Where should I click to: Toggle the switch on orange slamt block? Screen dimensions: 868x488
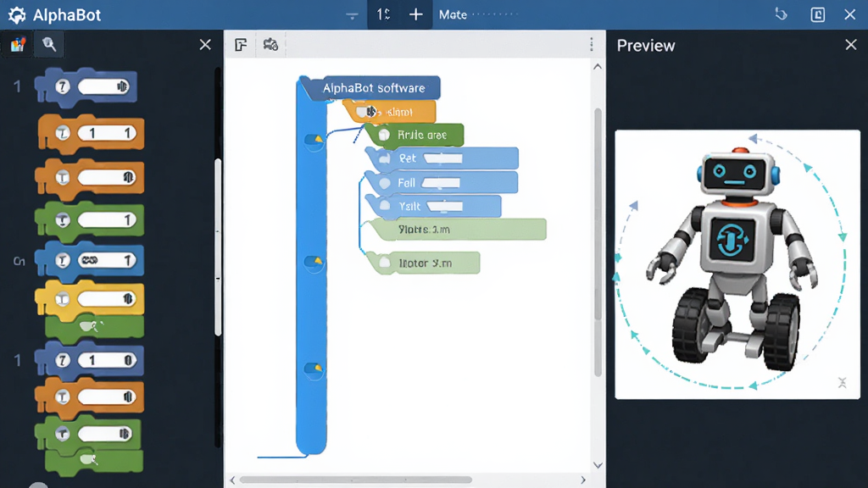click(x=366, y=112)
